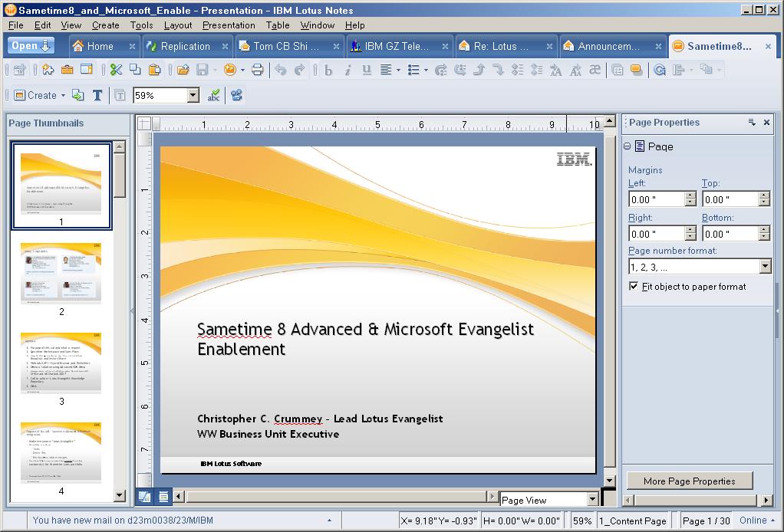Click the More Page Properties button

(690, 481)
